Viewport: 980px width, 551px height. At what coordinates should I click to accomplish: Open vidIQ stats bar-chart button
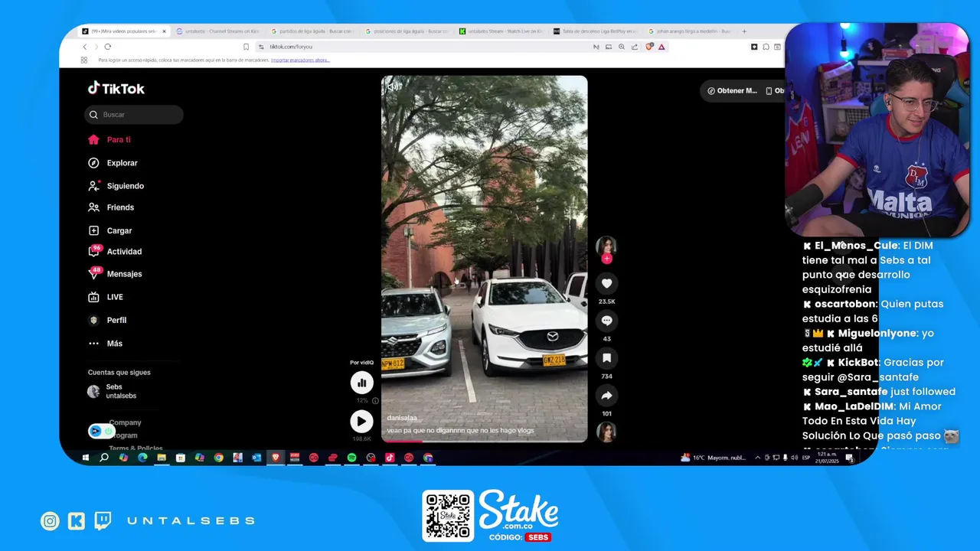361,383
